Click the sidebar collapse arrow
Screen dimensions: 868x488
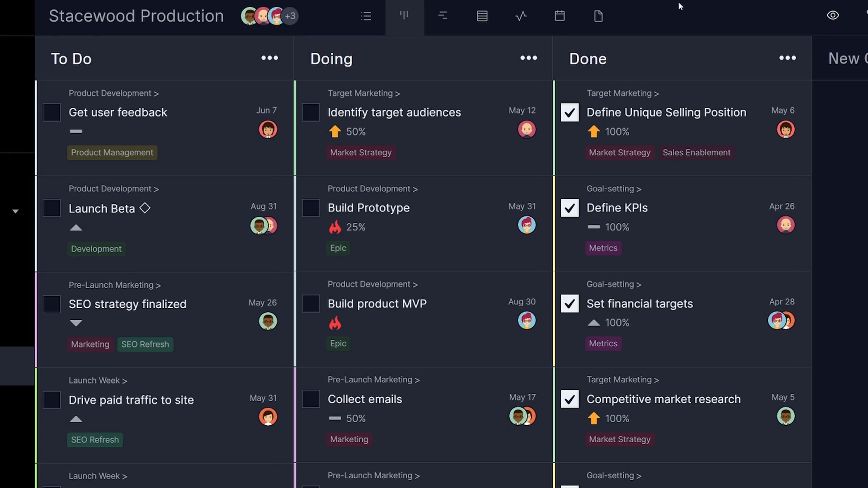click(15, 211)
